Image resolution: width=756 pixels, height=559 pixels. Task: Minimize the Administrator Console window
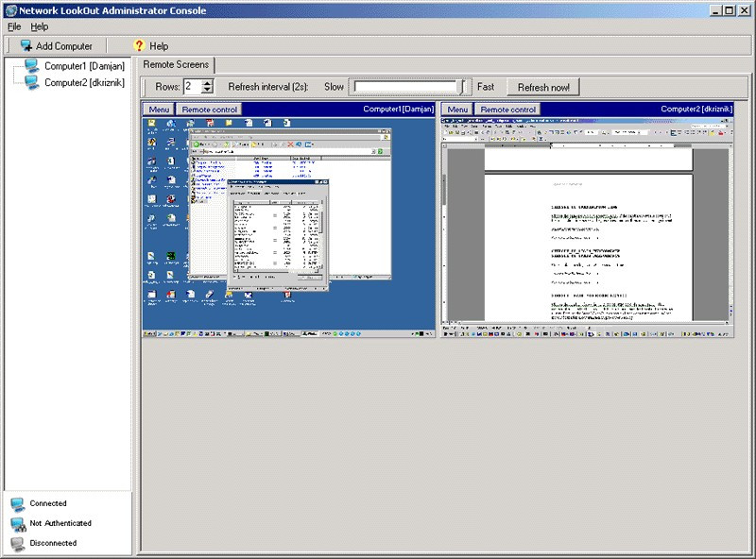tap(716, 10)
